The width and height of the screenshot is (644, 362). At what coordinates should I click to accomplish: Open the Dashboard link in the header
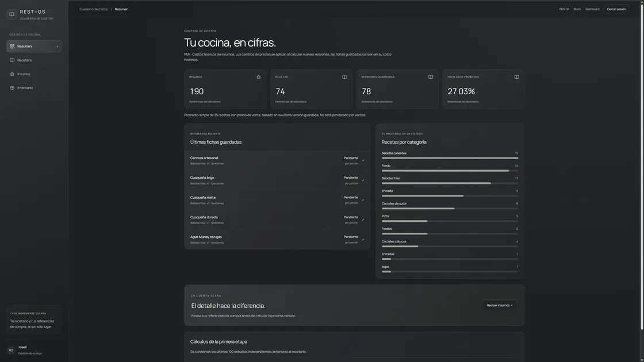click(592, 9)
